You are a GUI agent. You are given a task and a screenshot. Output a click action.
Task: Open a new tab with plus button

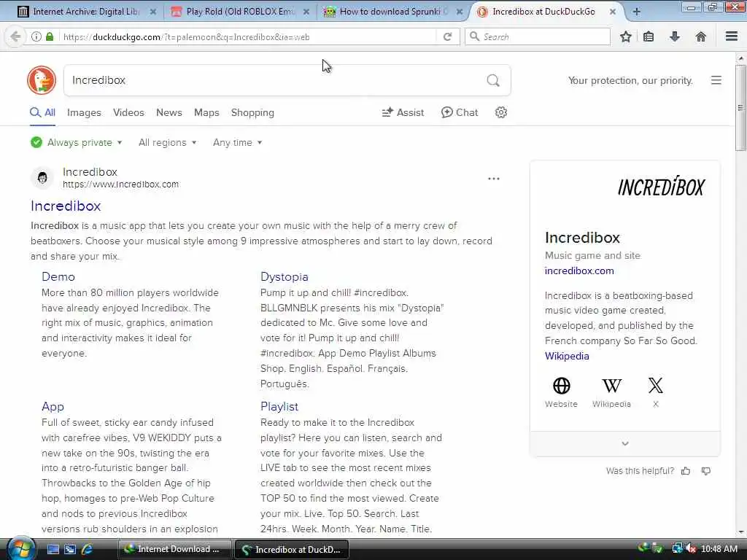[636, 12]
